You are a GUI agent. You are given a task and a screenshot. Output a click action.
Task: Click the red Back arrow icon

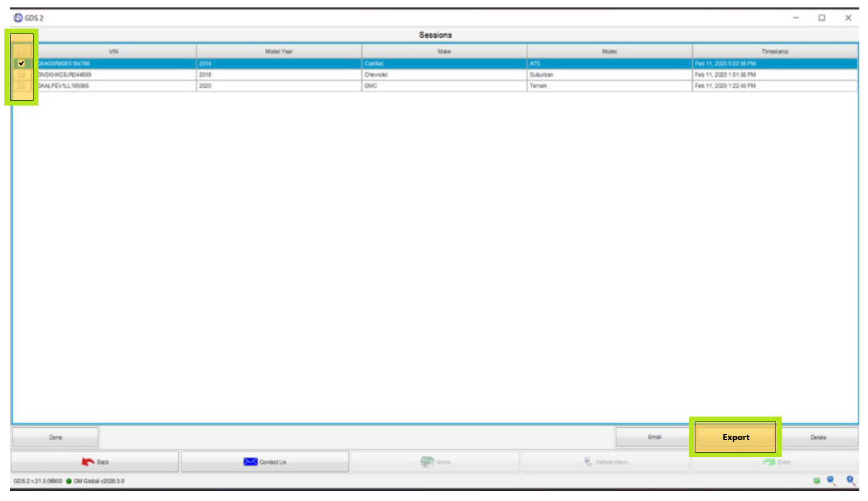tap(88, 462)
